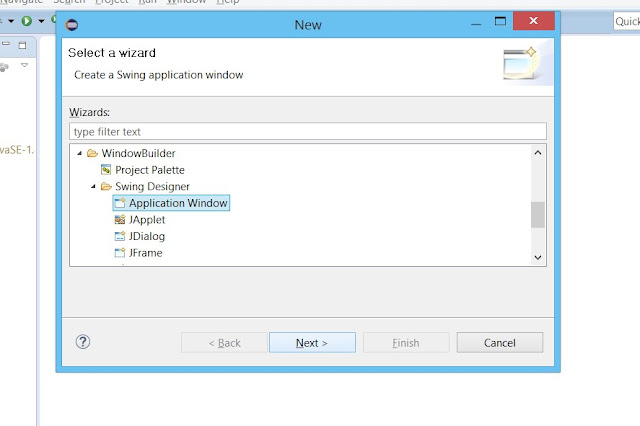The image size is (640, 426).
Task: Click the Application Window icon
Action: click(120, 203)
